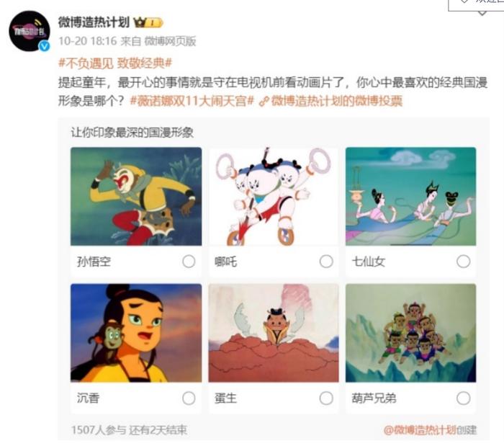Screen dimensions: 504x446
Task: Click the 孙悟空 cartoon thumbnail
Action: pos(136,197)
